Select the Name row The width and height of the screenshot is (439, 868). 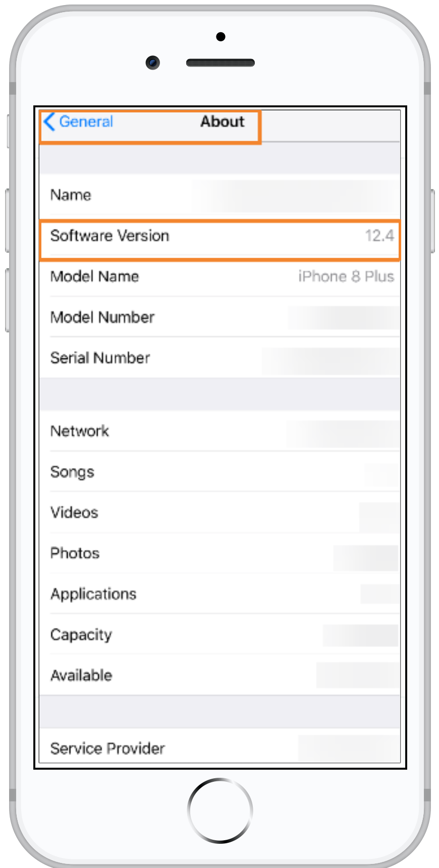point(219,195)
